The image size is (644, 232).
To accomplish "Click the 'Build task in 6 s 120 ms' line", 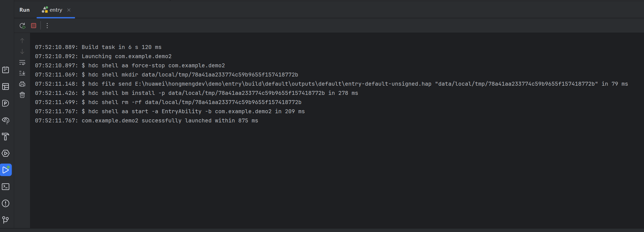I will click(x=98, y=47).
